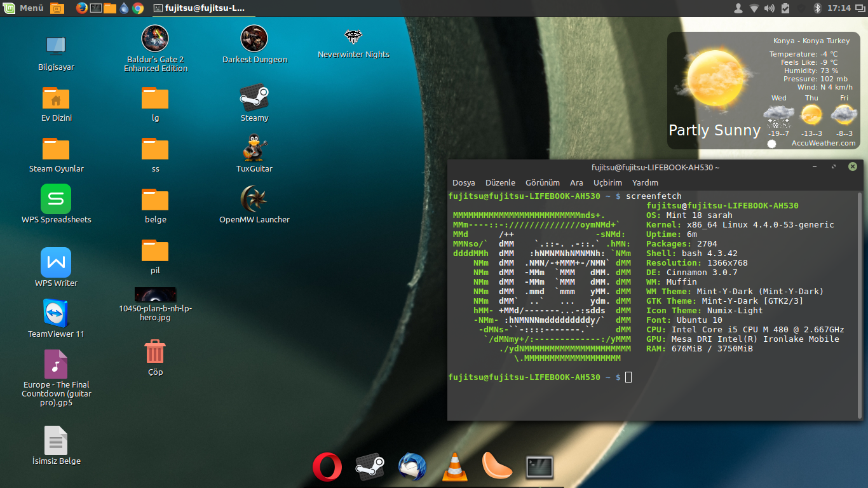This screenshot has height=488, width=868.
Task: Select the WPS Spreadsheets desktop icon
Action: click(56, 199)
